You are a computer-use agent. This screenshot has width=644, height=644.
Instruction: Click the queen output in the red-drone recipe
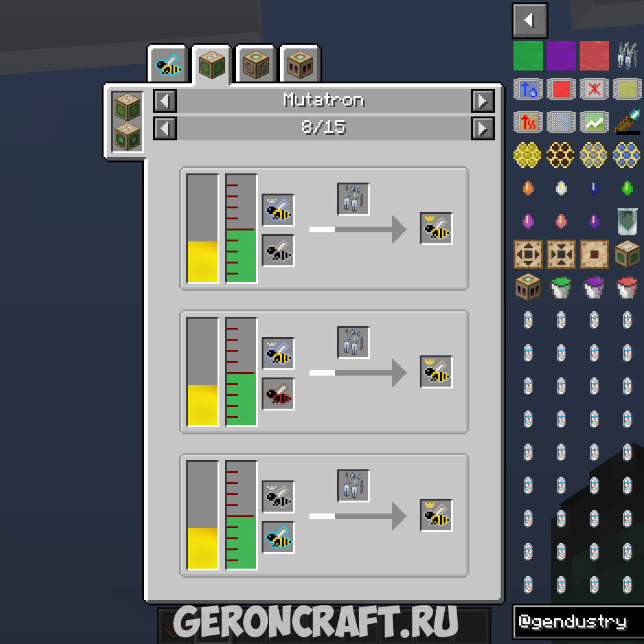tap(436, 372)
